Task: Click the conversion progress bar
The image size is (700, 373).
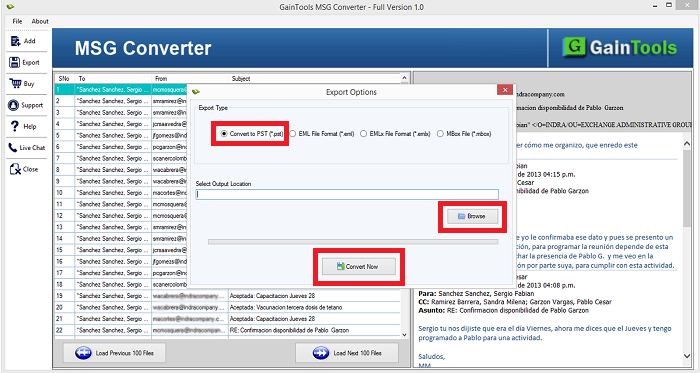Action: [353, 242]
